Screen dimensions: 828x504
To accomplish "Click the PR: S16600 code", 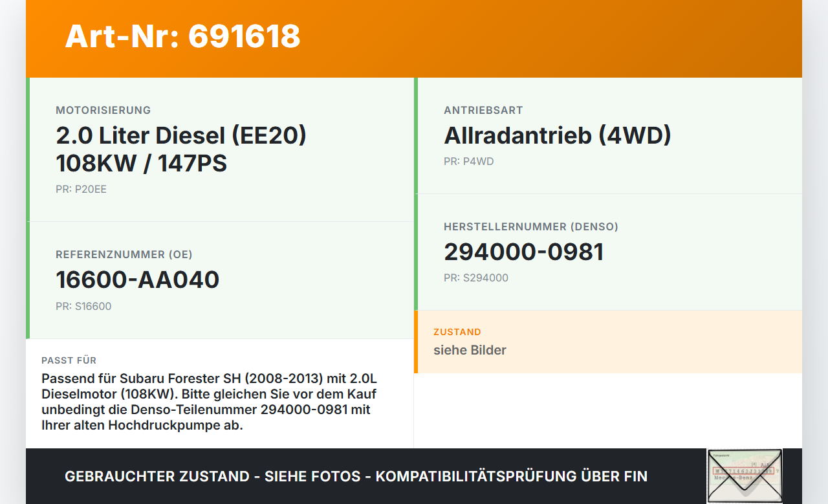I will [x=83, y=306].
